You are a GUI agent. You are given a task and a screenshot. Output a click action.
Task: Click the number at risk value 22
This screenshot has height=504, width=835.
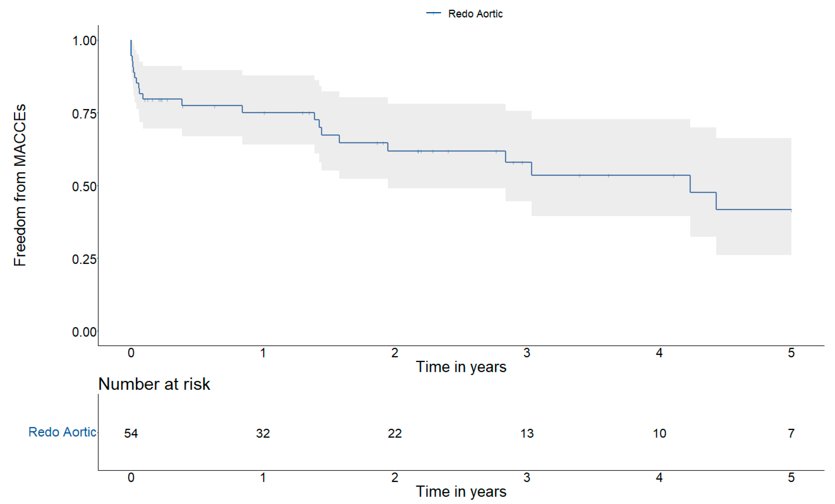pos(395,434)
